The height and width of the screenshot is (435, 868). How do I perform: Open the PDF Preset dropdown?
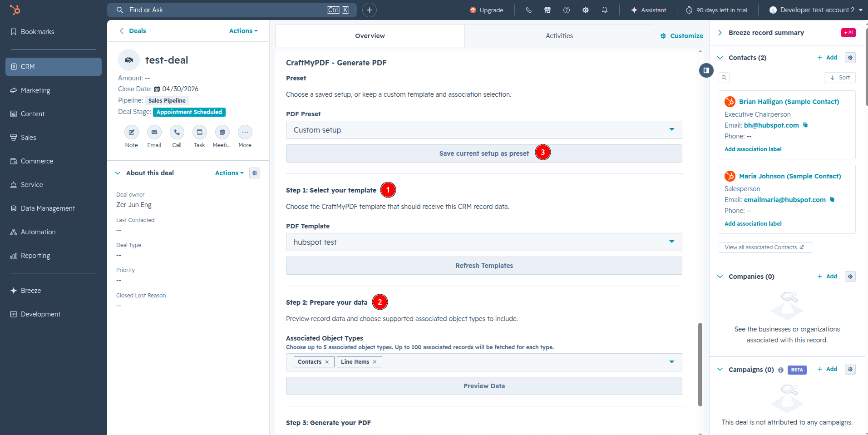484,130
